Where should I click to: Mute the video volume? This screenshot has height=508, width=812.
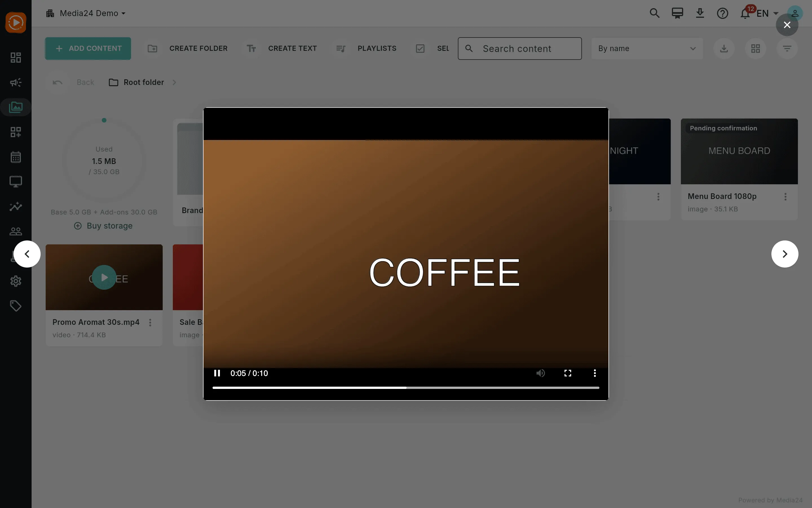(540, 373)
